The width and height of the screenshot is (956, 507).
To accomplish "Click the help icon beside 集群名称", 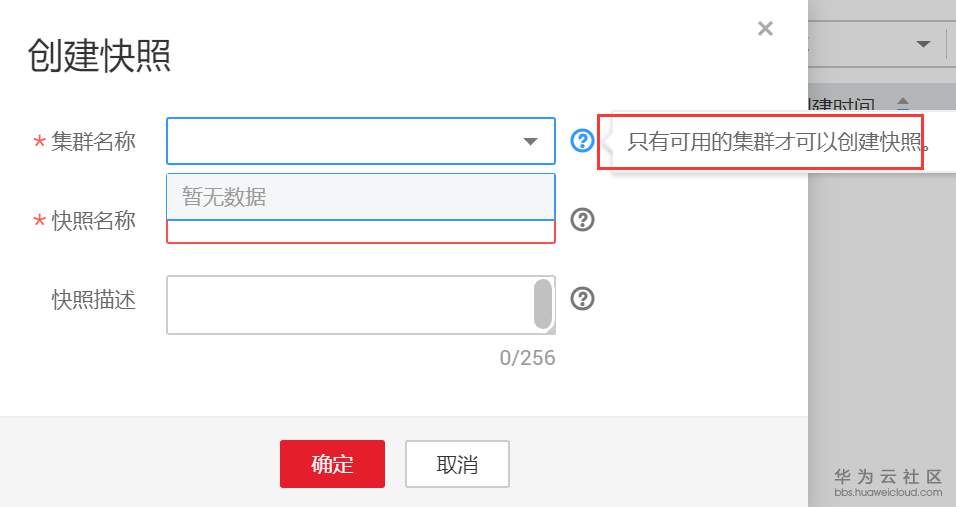I will click(582, 141).
